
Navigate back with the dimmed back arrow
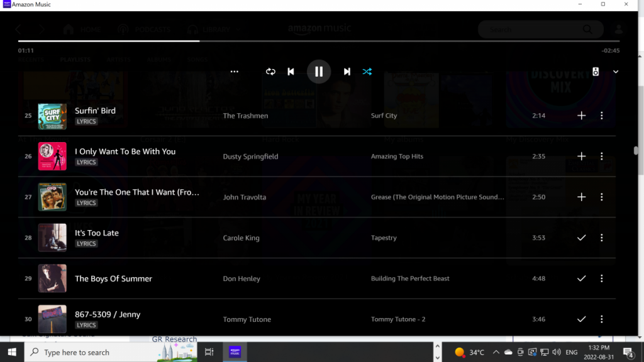click(x=18, y=30)
